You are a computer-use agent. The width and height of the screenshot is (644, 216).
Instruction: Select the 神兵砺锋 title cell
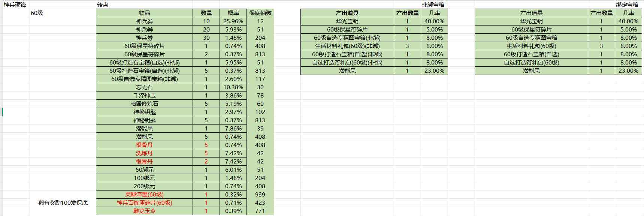pos(15,5)
